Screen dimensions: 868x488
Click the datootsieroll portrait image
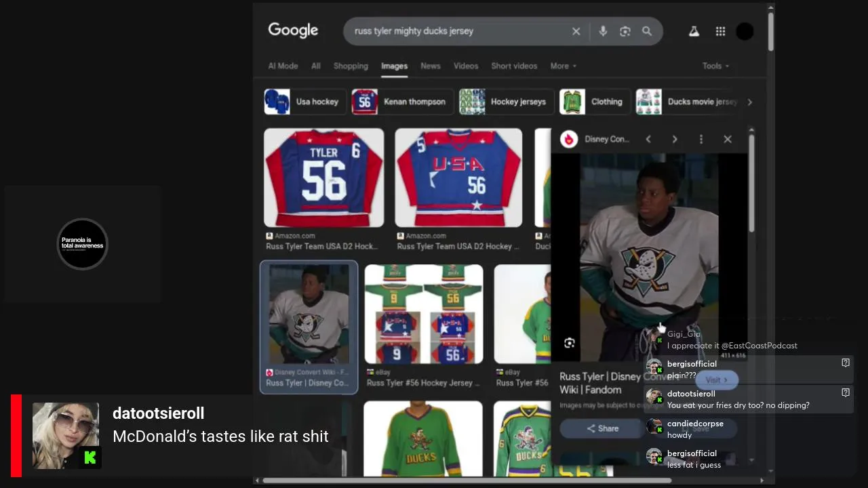coord(66,436)
